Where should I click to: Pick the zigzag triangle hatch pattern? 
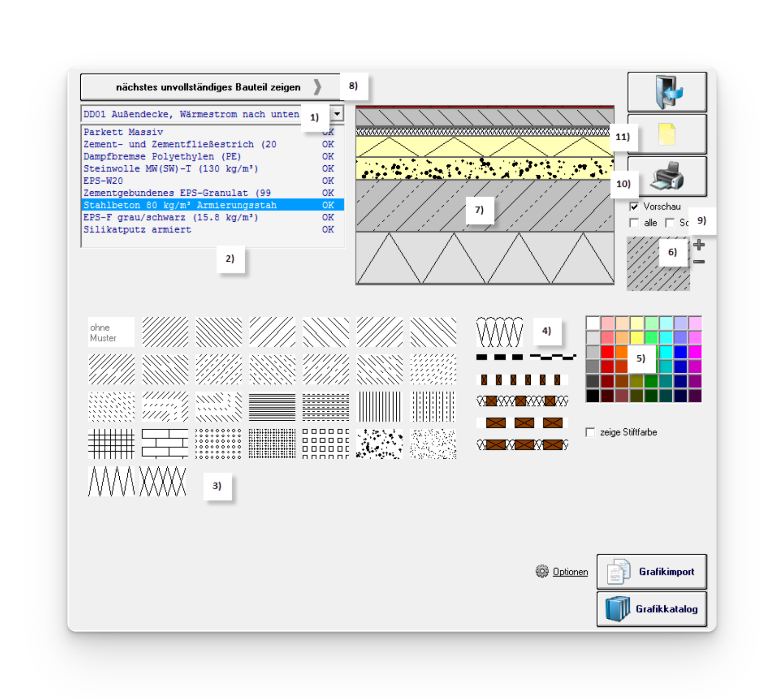point(111,481)
